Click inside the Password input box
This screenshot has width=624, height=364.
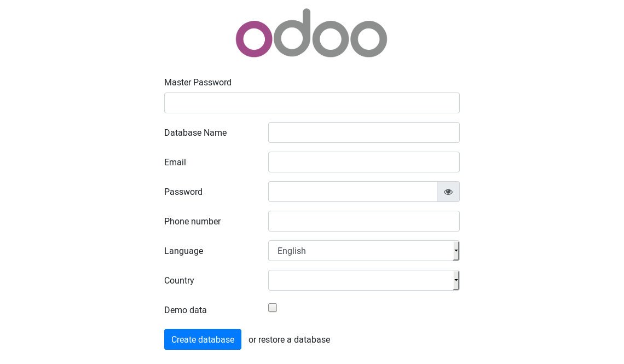point(353,192)
